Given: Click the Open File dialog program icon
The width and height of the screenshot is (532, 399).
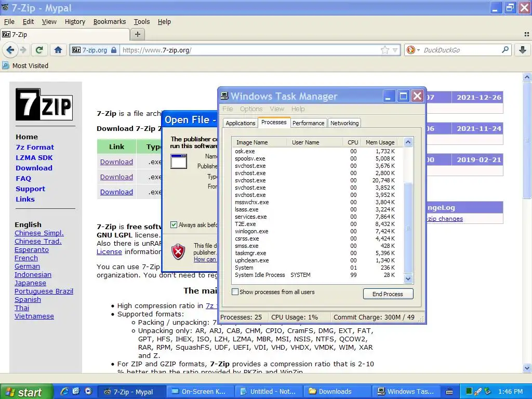Looking at the screenshot, I should (179, 161).
